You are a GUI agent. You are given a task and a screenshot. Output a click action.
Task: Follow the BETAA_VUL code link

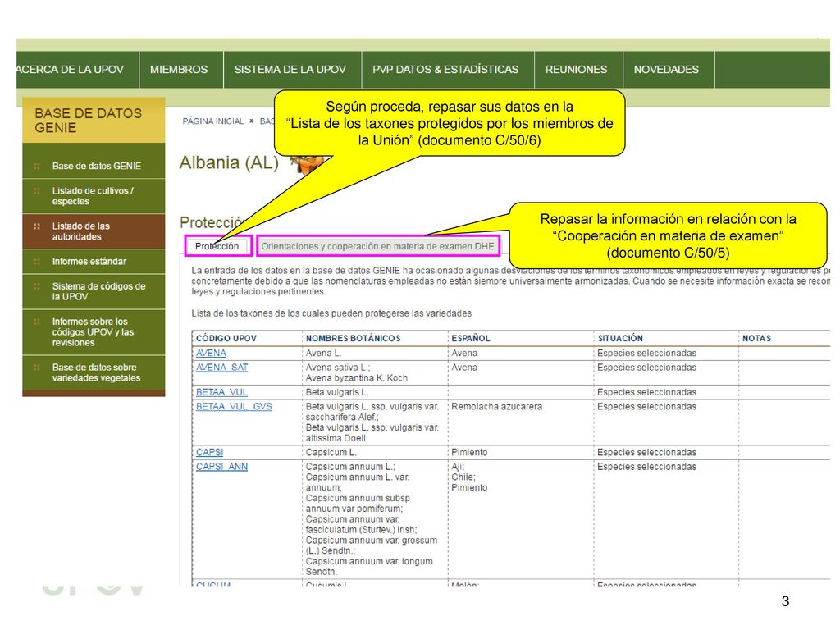221,392
